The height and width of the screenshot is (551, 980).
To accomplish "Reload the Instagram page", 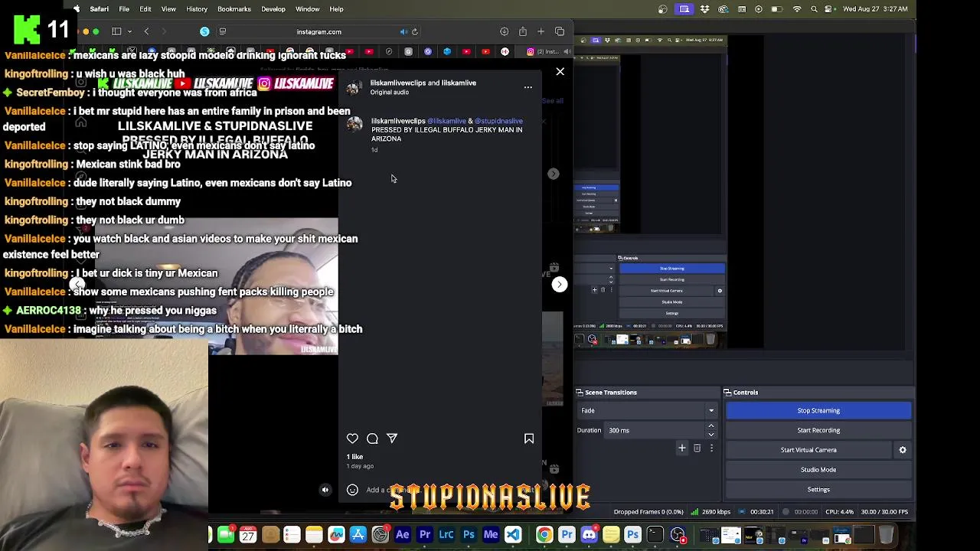I will click(415, 31).
